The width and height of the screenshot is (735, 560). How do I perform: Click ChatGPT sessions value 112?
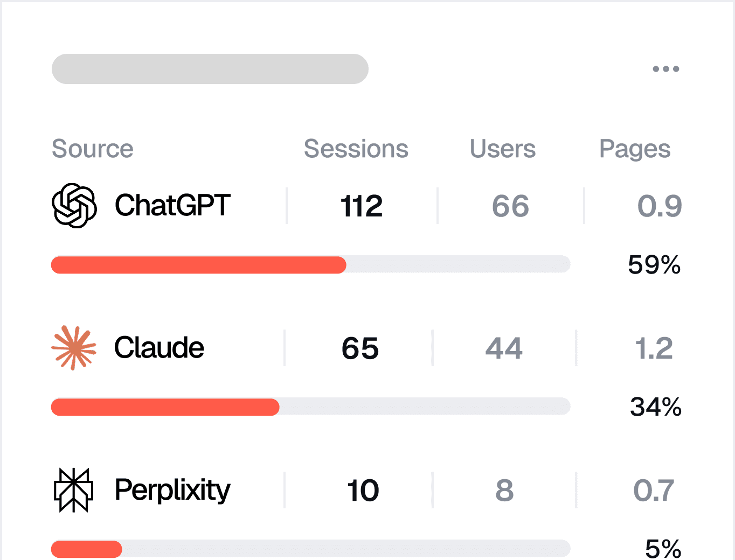pyautogui.click(x=362, y=206)
